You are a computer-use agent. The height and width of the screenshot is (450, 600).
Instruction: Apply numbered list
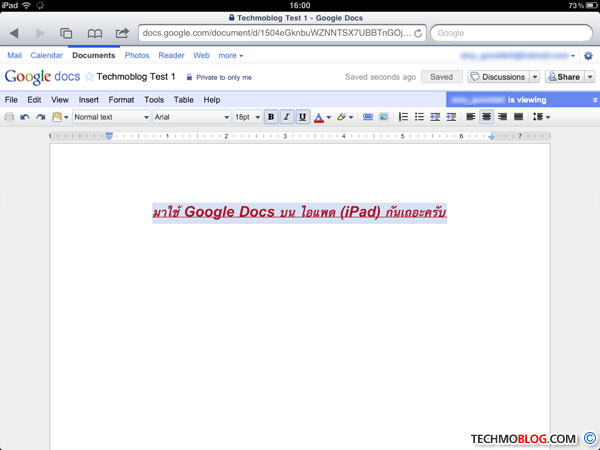[x=403, y=117]
